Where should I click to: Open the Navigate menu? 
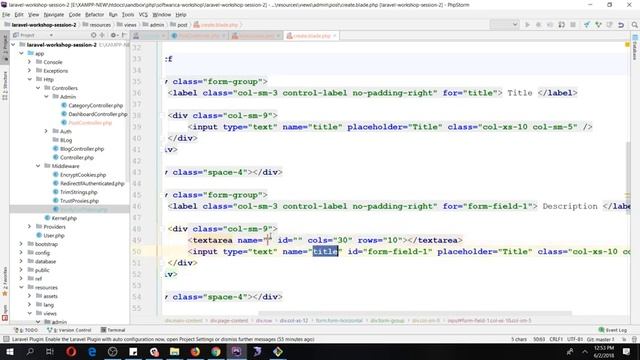[54, 15]
